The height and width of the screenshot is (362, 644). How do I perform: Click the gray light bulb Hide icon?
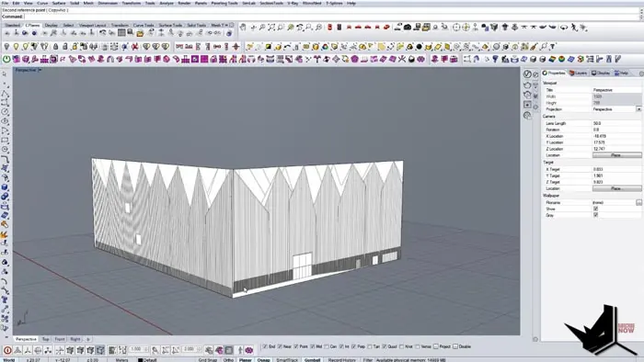coord(6,47)
